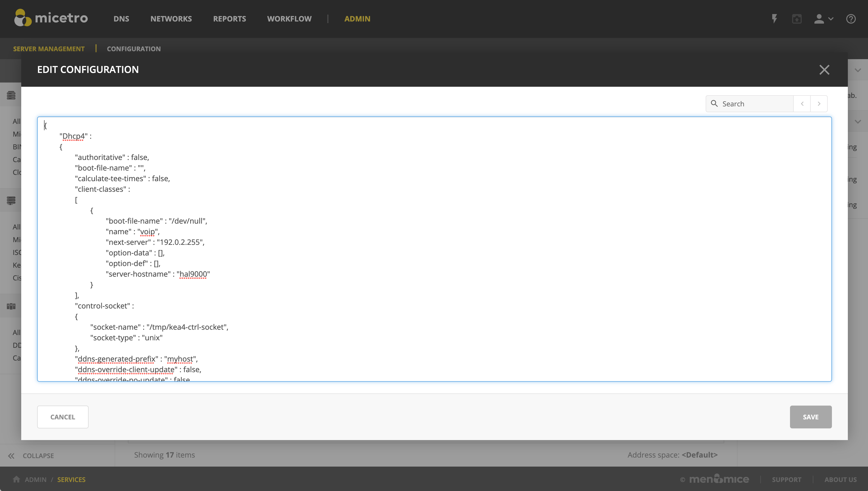This screenshot has height=491, width=868.
Task: Click the search magnifier icon
Action: 714,103
